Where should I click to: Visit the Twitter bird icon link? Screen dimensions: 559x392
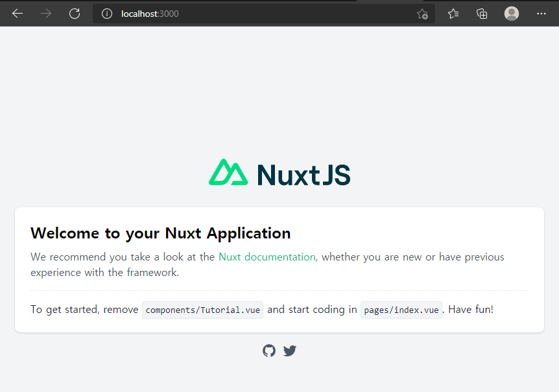pos(290,351)
